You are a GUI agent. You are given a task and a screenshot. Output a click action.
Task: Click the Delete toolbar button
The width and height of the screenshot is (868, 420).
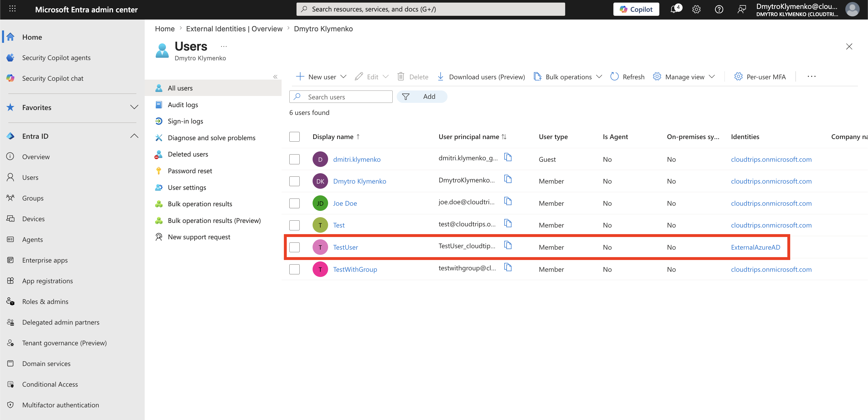tap(413, 77)
